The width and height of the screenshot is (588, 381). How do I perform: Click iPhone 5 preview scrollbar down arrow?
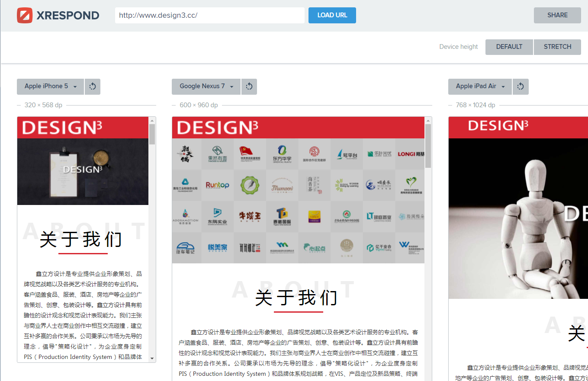click(x=152, y=359)
